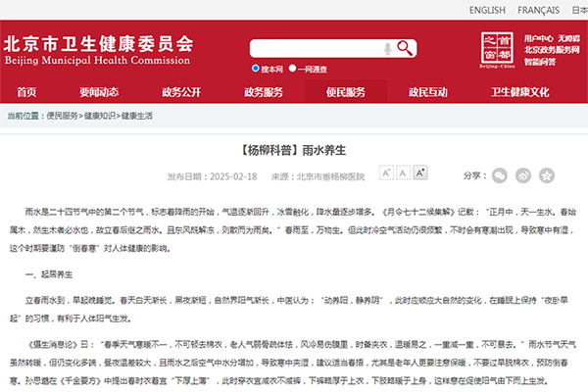Click the Beijing-China 首都之窗 logo

(x=497, y=47)
